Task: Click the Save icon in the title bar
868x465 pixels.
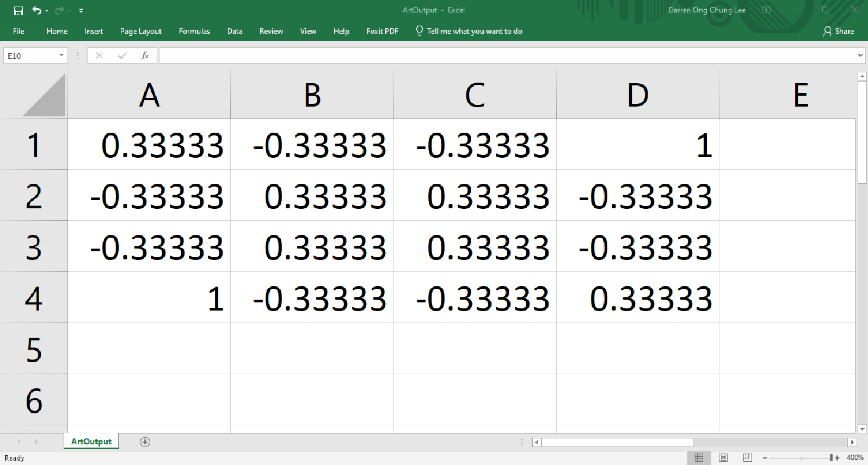Action: pos(19,10)
